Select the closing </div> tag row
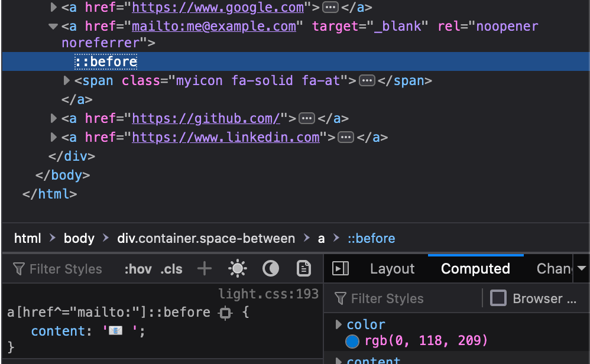Screen dimensions: 590x364 coord(72,156)
